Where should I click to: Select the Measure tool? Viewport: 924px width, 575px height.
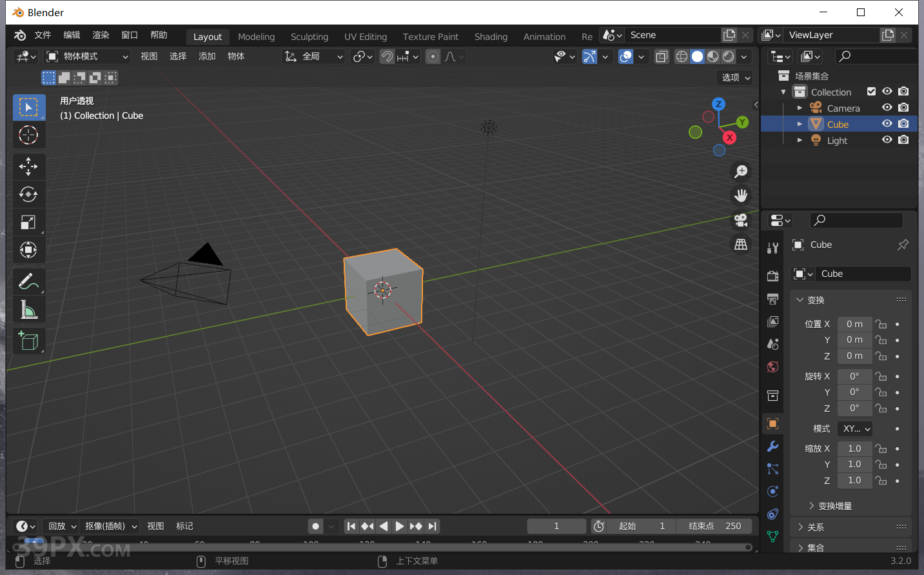click(x=29, y=309)
